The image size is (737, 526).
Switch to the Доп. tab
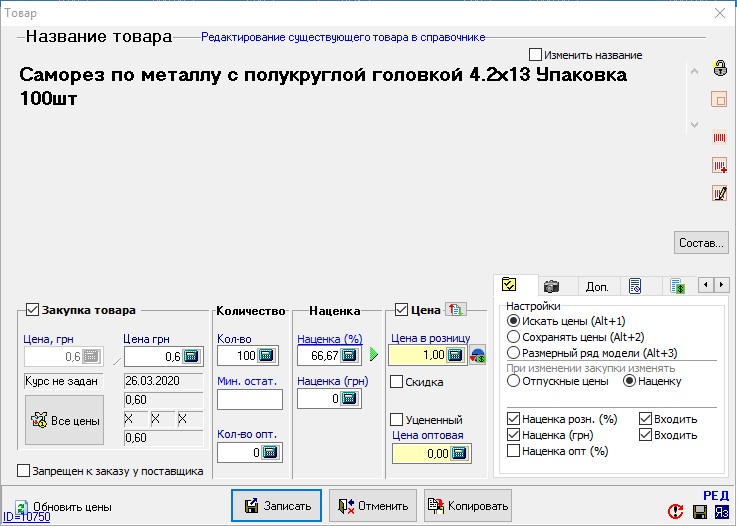(x=597, y=286)
